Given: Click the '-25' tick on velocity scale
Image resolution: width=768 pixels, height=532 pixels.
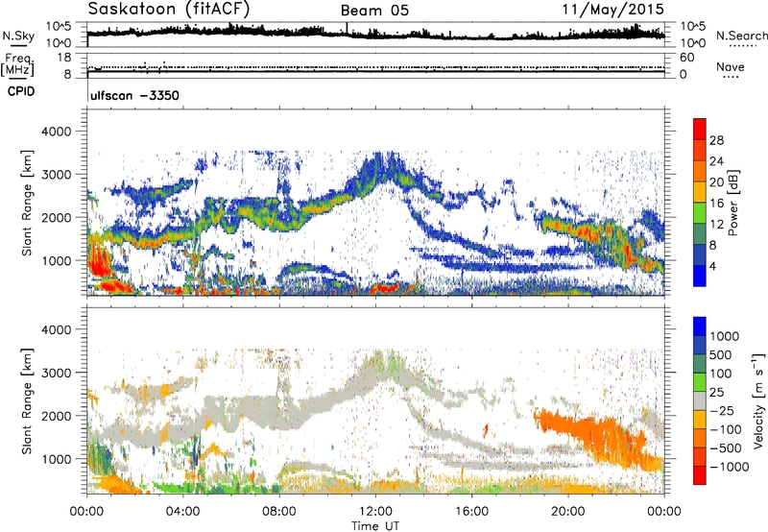Looking at the screenshot, I should pyautogui.click(x=722, y=410).
